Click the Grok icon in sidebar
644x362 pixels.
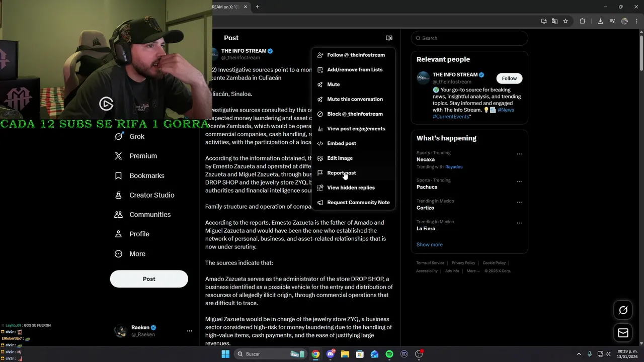pos(119,136)
